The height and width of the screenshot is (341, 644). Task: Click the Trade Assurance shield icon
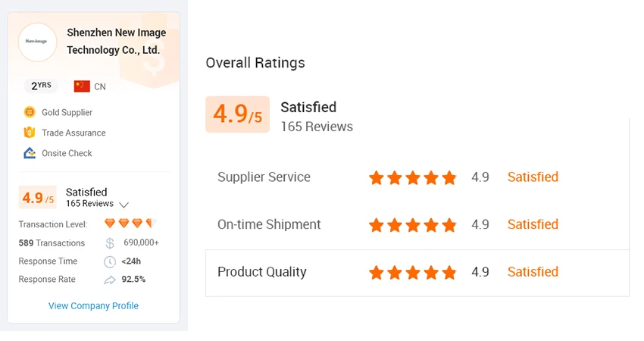(30, 133)
